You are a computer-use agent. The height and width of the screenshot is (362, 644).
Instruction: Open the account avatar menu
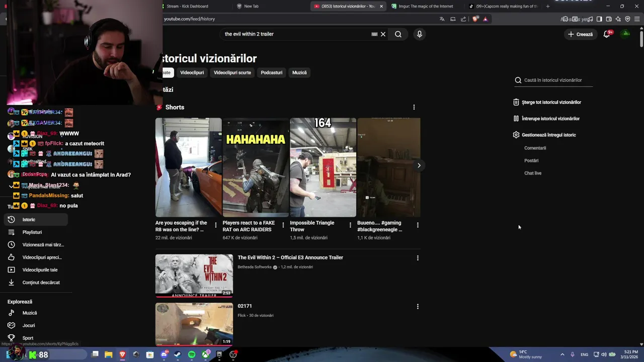626,34
